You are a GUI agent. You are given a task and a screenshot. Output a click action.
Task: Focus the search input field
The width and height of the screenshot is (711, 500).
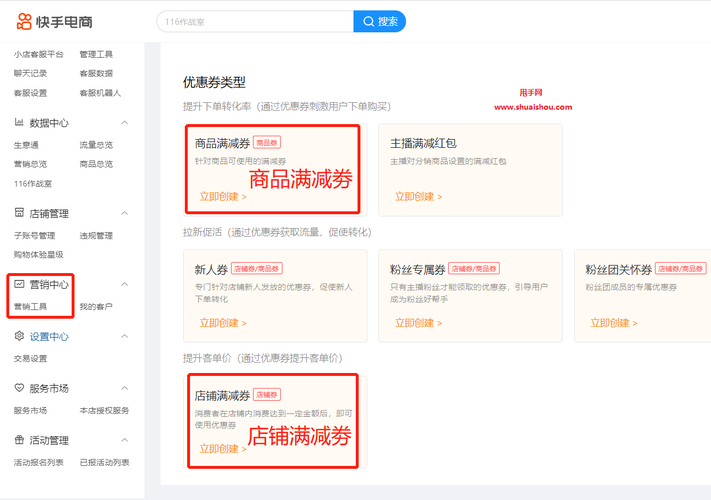[x=255, y=21]
